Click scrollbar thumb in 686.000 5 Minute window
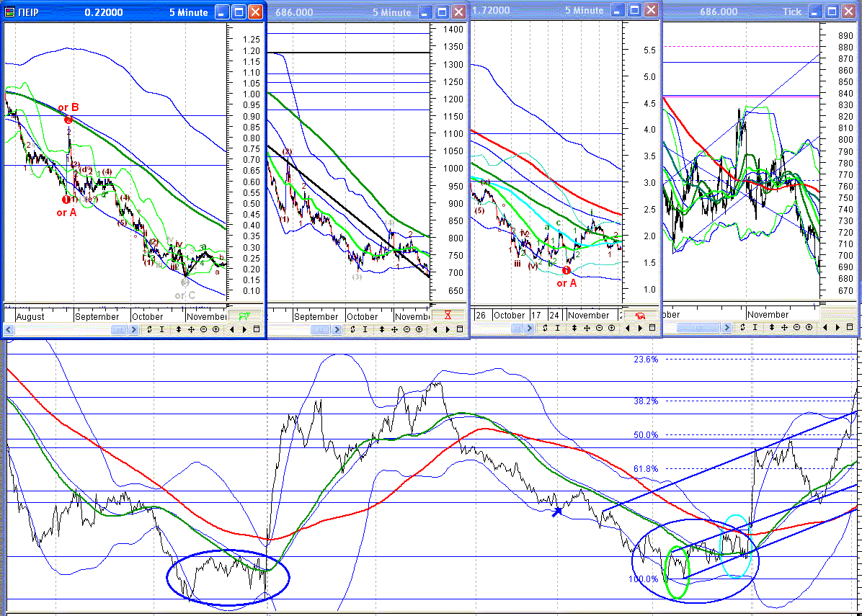Image resolution: width=862 pixels, height=616 pixels. [x=320, y=330]
